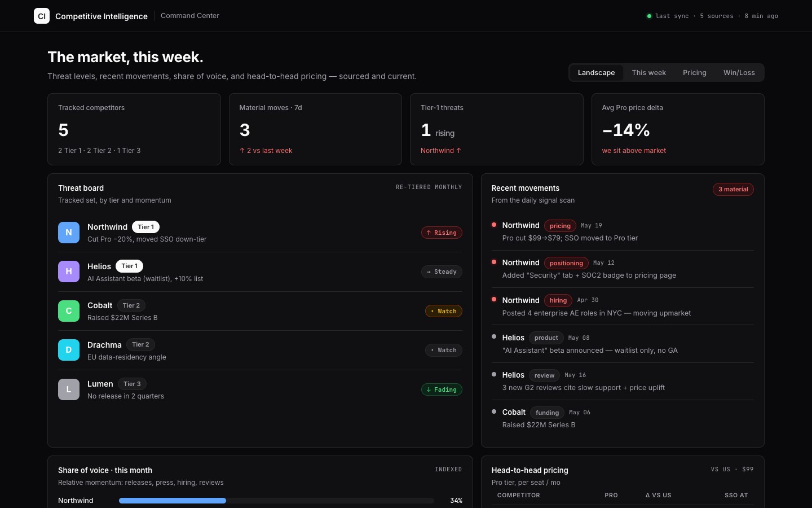Click the RE-TIERED MONTHLY label
This screenshot has width=812, height=508.
(429, 187)
